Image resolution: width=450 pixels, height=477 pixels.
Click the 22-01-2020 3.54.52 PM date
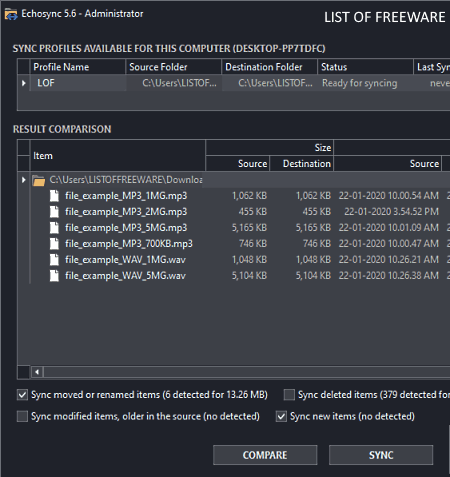(x=391, y=212)
